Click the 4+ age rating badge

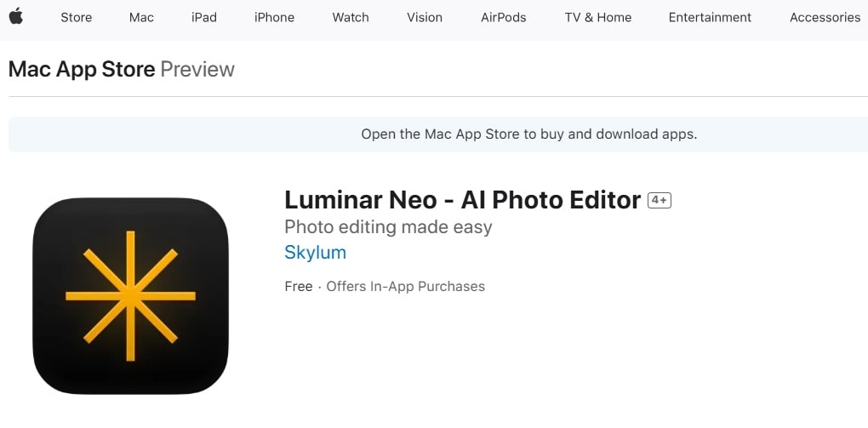click(660, 201)
